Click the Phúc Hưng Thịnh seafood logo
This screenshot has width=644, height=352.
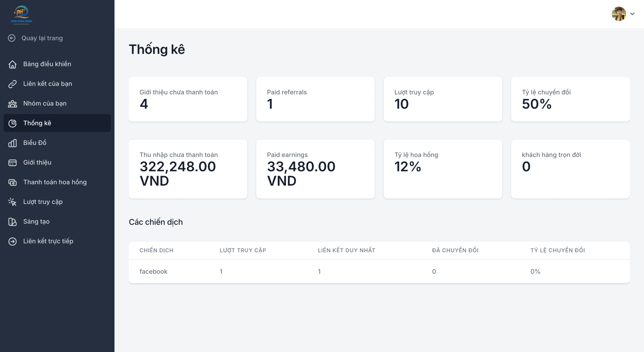tap(21, 15)
